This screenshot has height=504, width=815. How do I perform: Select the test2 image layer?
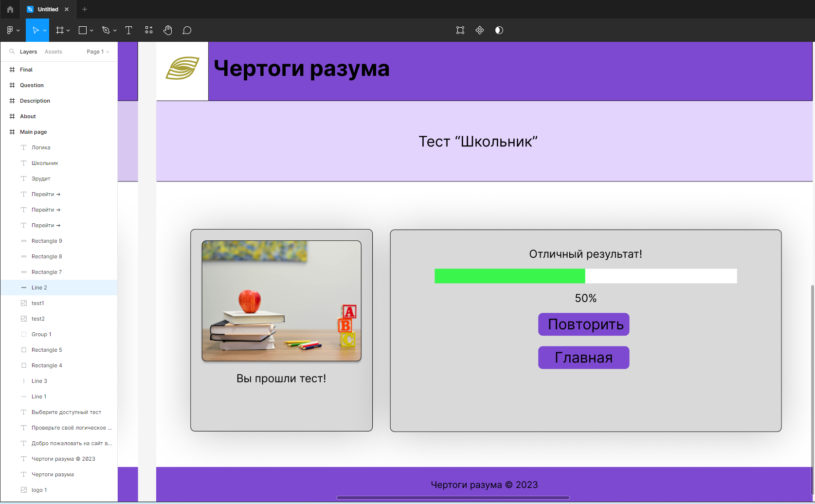click(x=59, y=319)
